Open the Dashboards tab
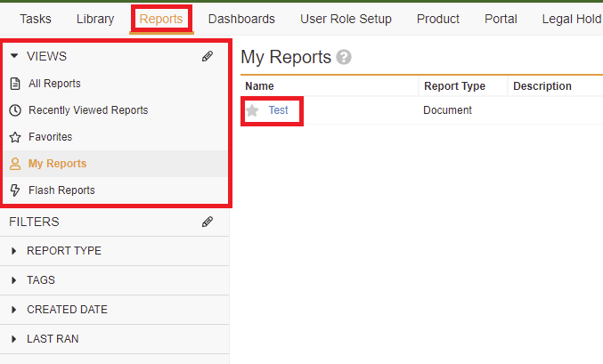603x364 pixels. 241,19
